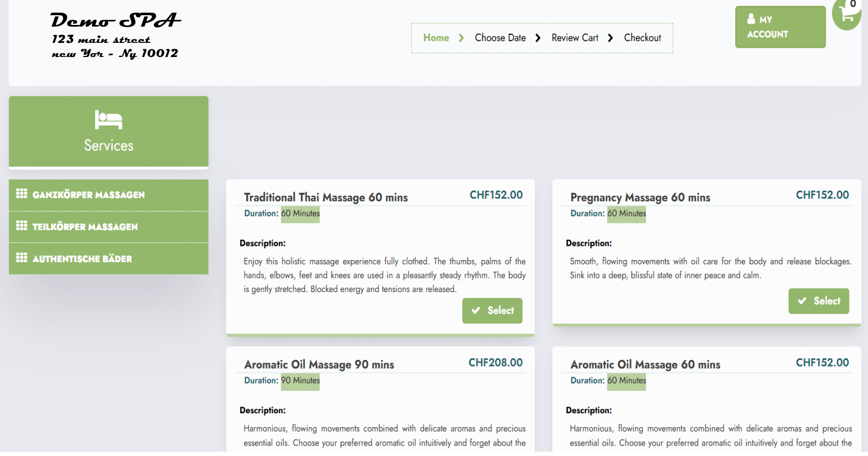Click grid icon beside Teilkörper Massagen
The image size is (868, 456).
22,226
